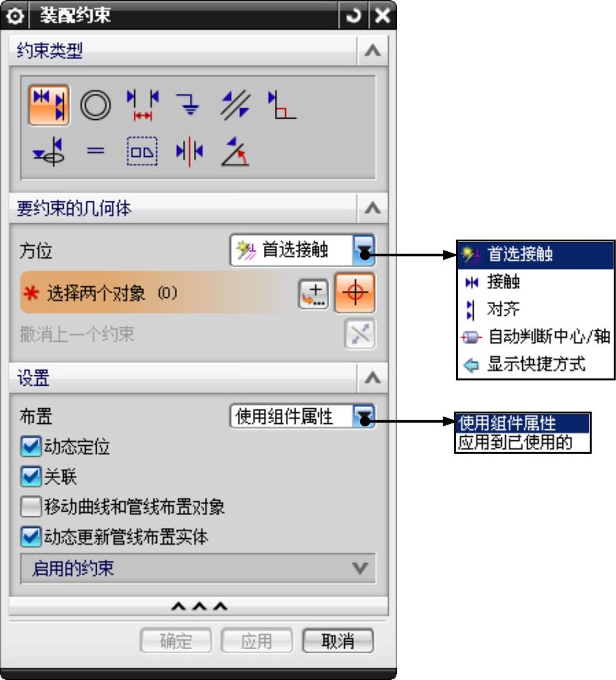Select the Concentric constraint icon
The height and width of the screenshot is (680, 616).
[95, 105]
